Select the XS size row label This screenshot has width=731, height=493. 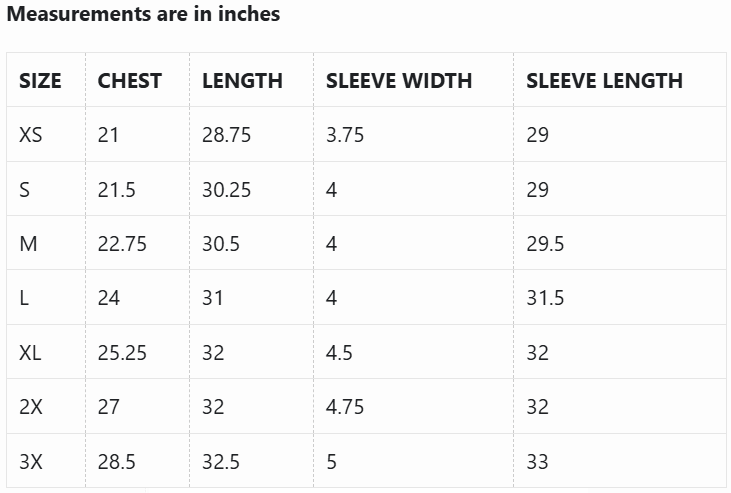31,134
